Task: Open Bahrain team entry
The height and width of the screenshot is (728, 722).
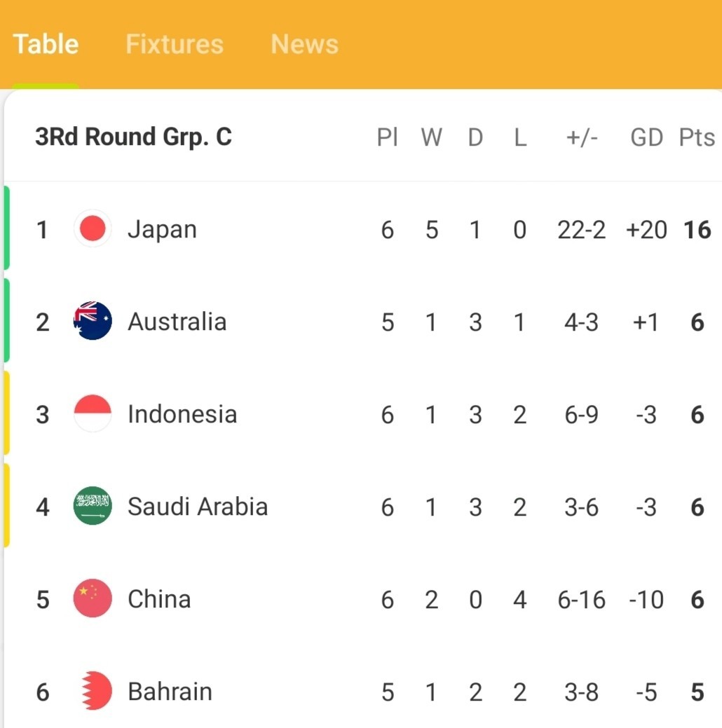Action: pyautogui.click(x=170, y=692)
